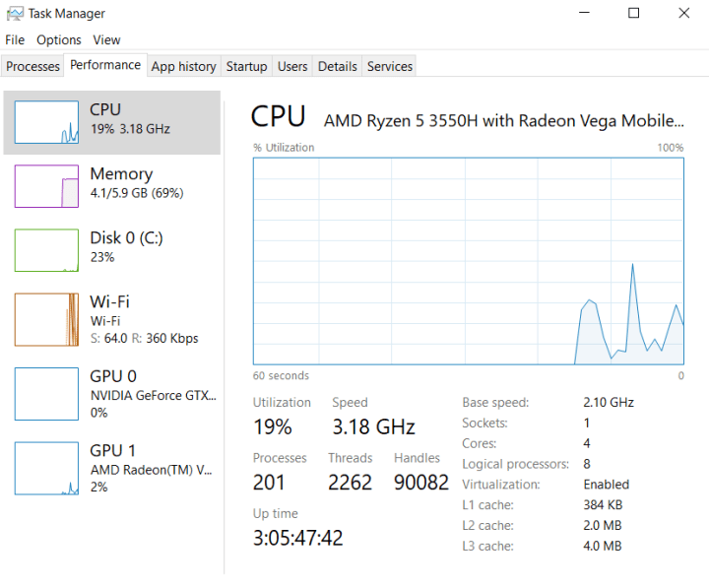Image resolution: width=709 pixels, height=588 pixels.
Task: Select the GPU 0 mini graph thumbnail
Action: coord(46,394)
